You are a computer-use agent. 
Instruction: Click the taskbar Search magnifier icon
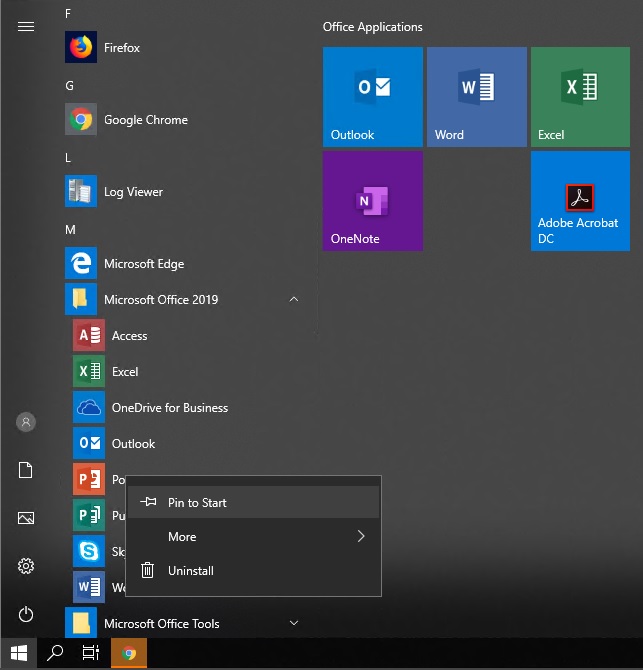pos(55,653)
